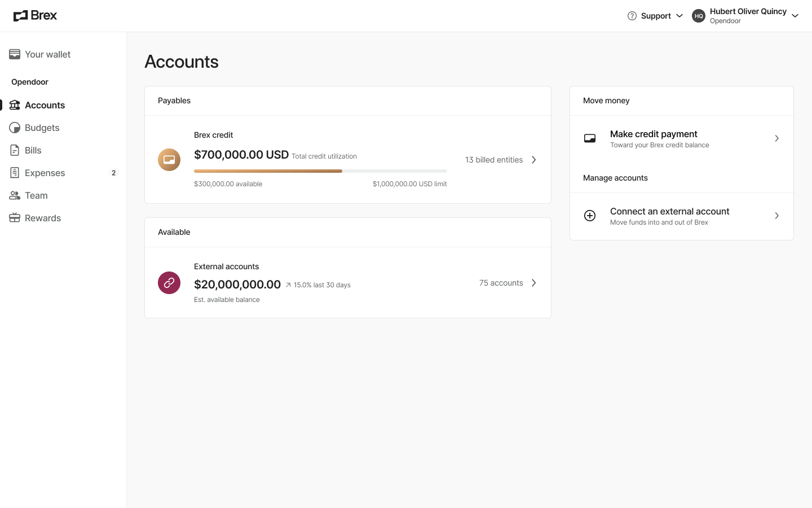Click the Accounts page title
The height and width of the screenshot is (508, 812).
point(182,62)
